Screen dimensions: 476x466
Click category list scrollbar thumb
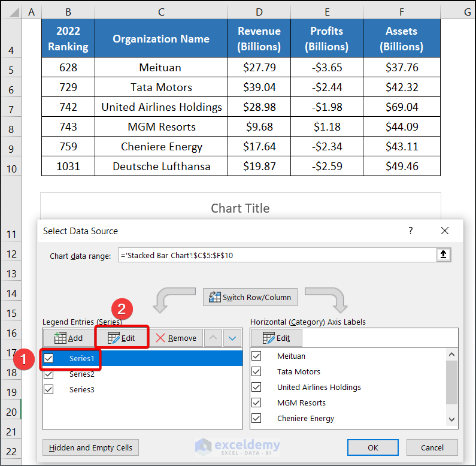[451, 383]
